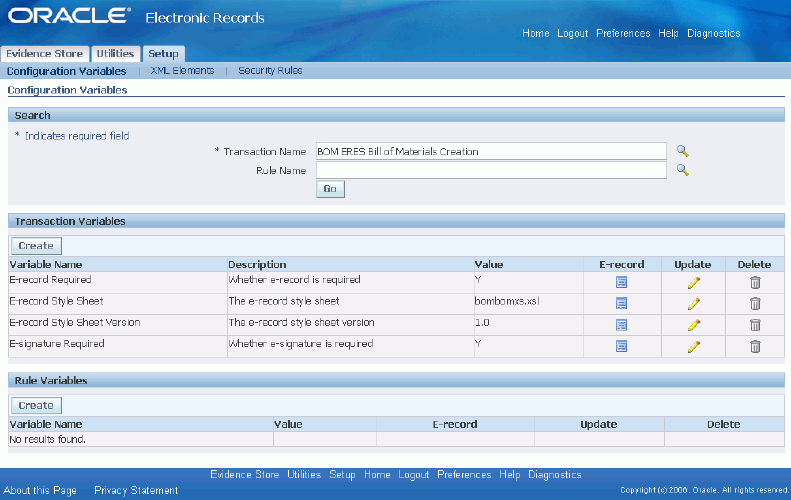View E-record icon for Style Sheet Version row
Screen dimensions: 791x500
point(622,325)
